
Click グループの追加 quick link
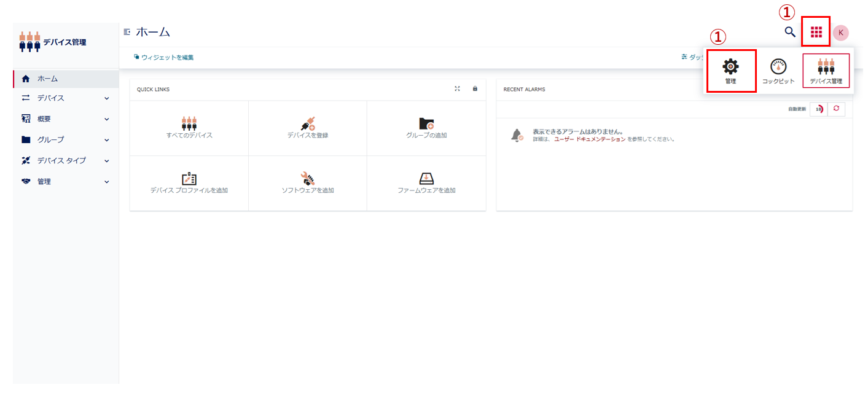[426, 128]
